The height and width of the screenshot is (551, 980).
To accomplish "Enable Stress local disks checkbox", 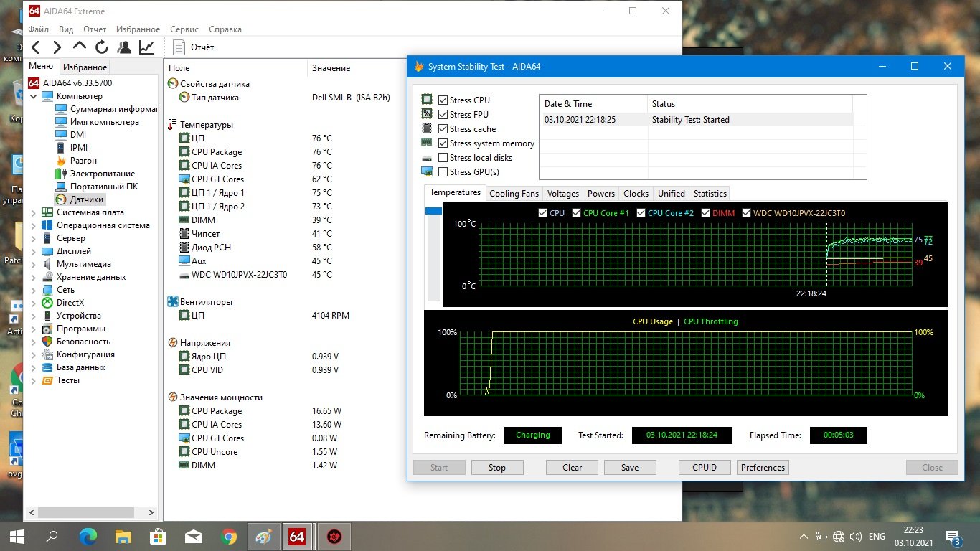I will coord(443,158).
